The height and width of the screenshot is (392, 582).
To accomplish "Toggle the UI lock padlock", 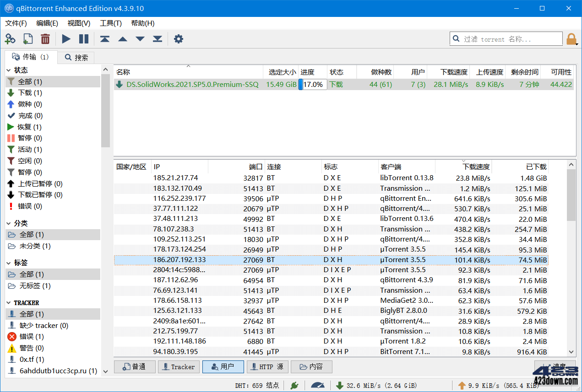I will point(571,39).
